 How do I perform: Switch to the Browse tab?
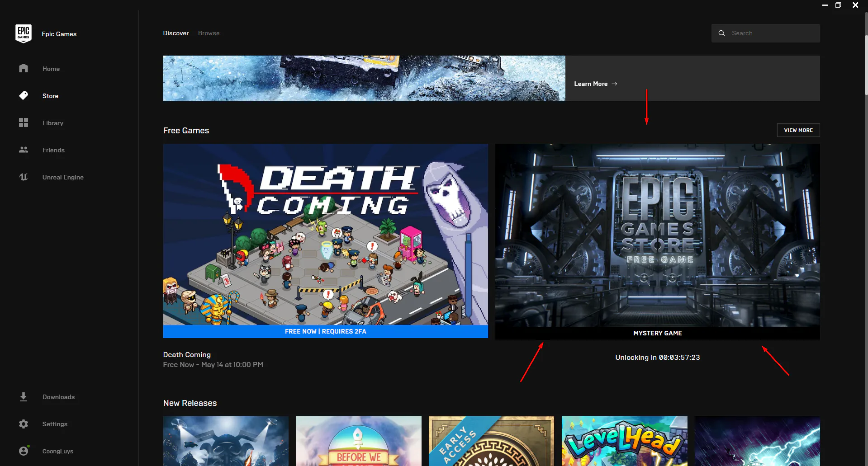tap(209, 33)
